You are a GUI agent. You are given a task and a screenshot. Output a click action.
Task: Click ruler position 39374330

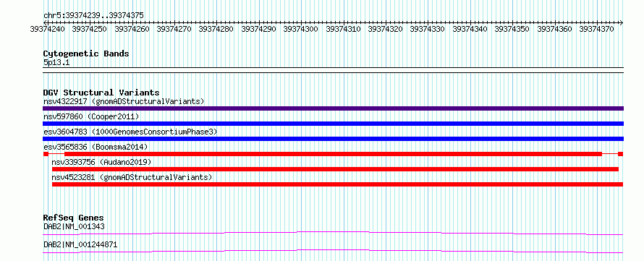[x=428, y=29]
